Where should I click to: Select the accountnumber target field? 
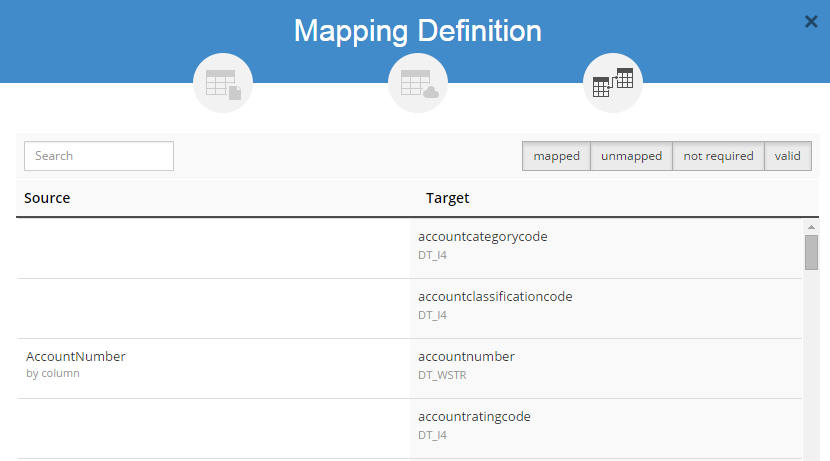466,357
